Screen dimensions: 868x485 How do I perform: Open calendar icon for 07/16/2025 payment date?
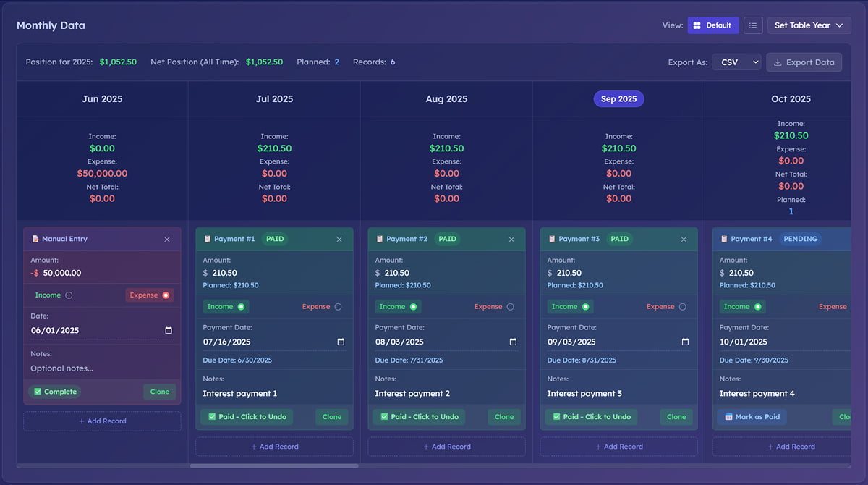(341, 342)
